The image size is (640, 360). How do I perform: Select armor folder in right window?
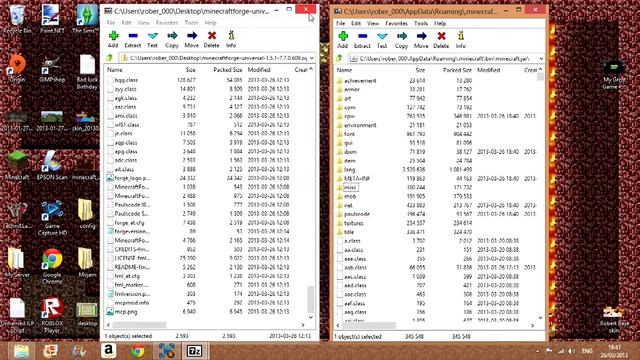(348, 89)
